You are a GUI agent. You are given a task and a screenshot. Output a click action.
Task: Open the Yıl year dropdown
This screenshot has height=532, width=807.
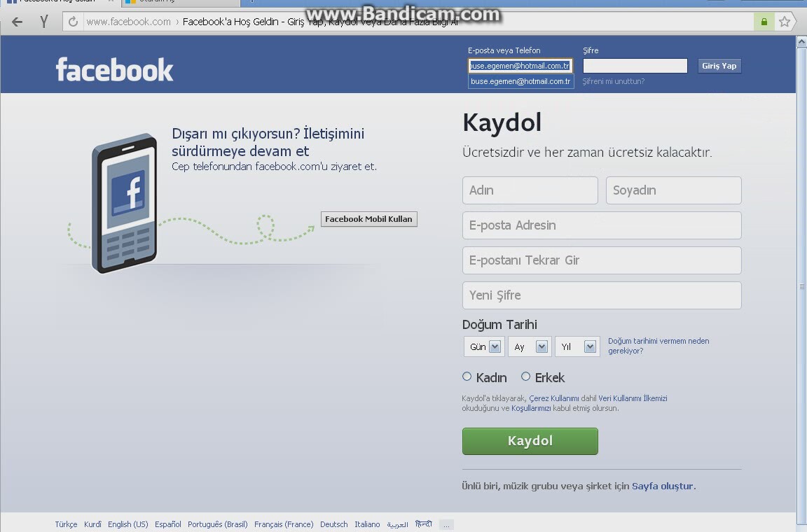click(577, 346)
